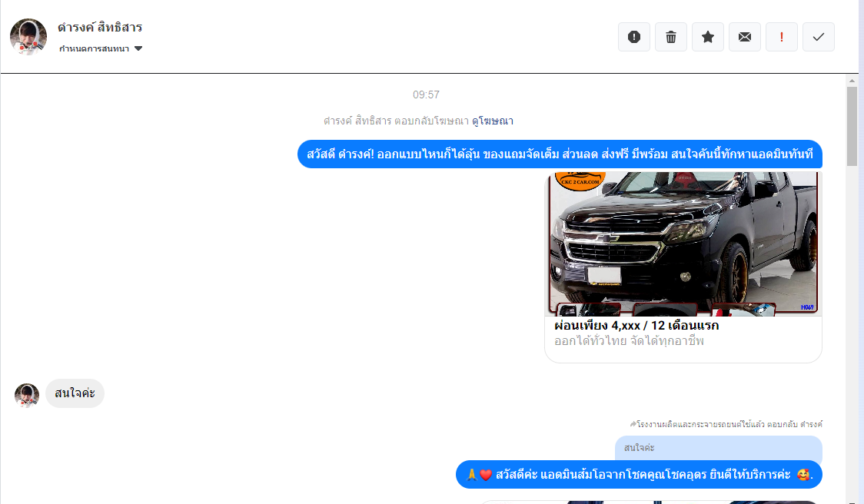This screenshot has width=864, height=504.
Task: Mark conversation as spam icon
Action: point(633,37)
